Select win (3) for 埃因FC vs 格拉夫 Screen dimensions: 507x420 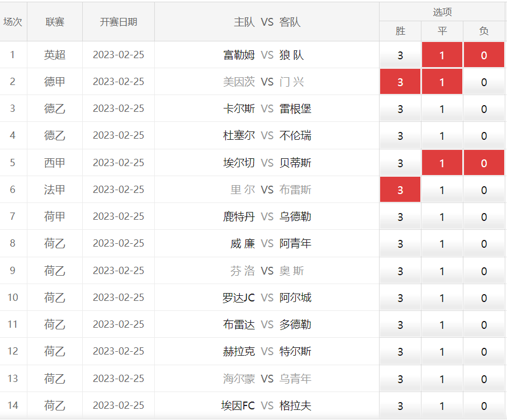[400, 406]
